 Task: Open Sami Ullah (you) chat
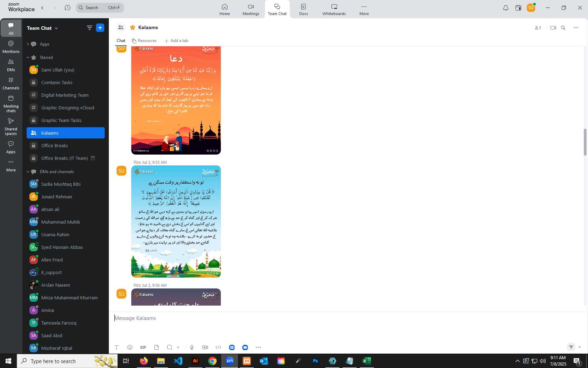(x=65, y=70)
